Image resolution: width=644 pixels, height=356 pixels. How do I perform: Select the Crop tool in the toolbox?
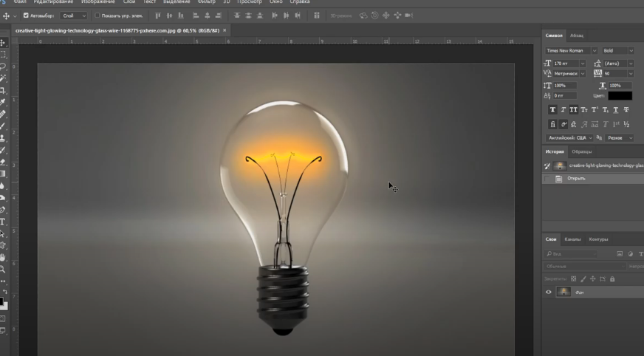[x=3, y=90]
